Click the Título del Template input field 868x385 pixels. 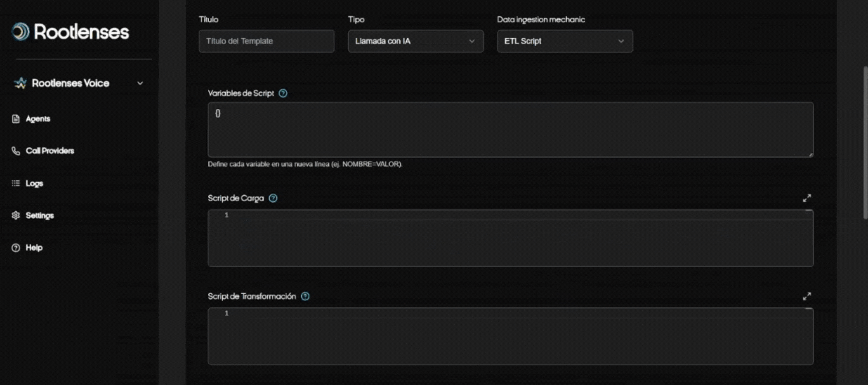click(x=267, y=41)
